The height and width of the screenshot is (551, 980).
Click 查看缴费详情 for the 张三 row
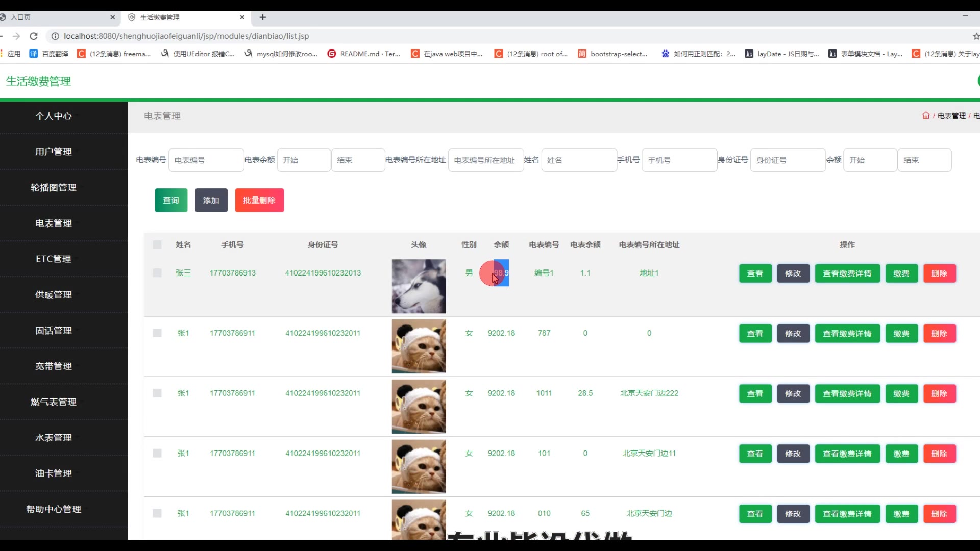tap(847, 273)
